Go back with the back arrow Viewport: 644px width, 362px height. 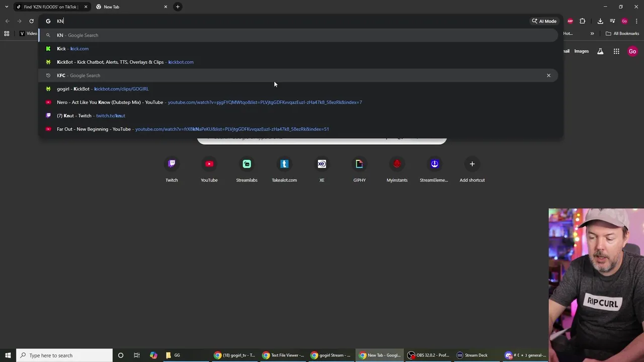[x=7, y=21]
